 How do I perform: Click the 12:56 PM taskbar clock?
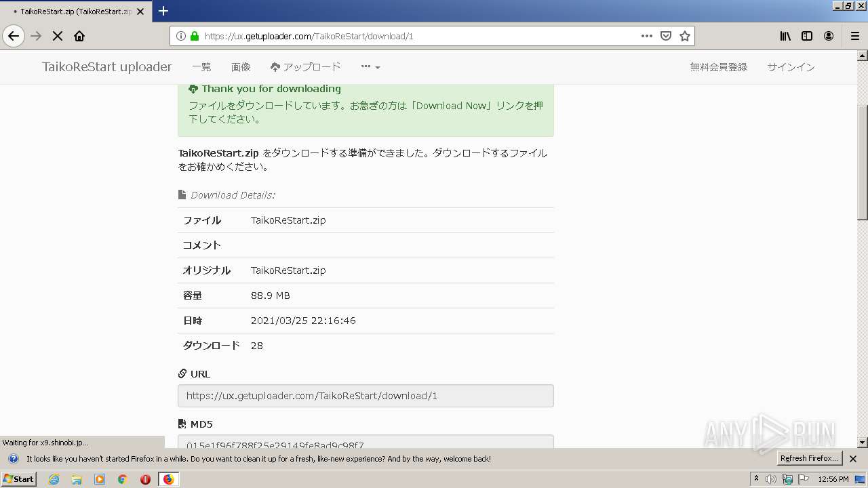pyautogui.click(x=833, y=479)
